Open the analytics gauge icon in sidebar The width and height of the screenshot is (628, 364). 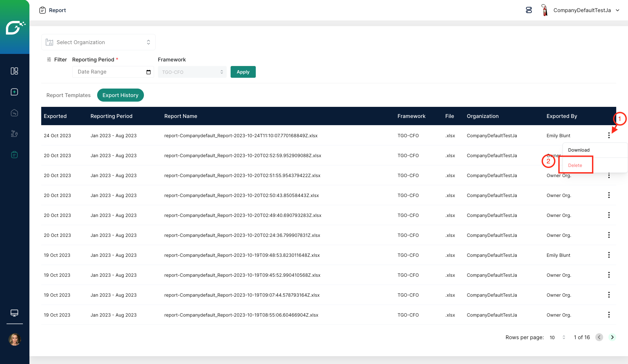pyautogui.click(x=14, y=113)
